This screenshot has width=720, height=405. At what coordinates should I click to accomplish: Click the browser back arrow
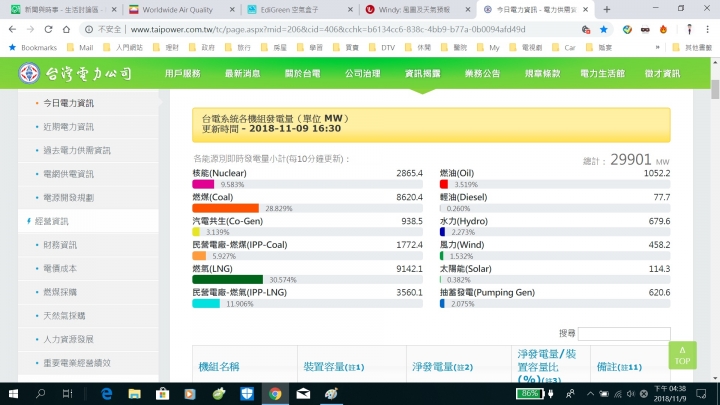tap(12, 29)
